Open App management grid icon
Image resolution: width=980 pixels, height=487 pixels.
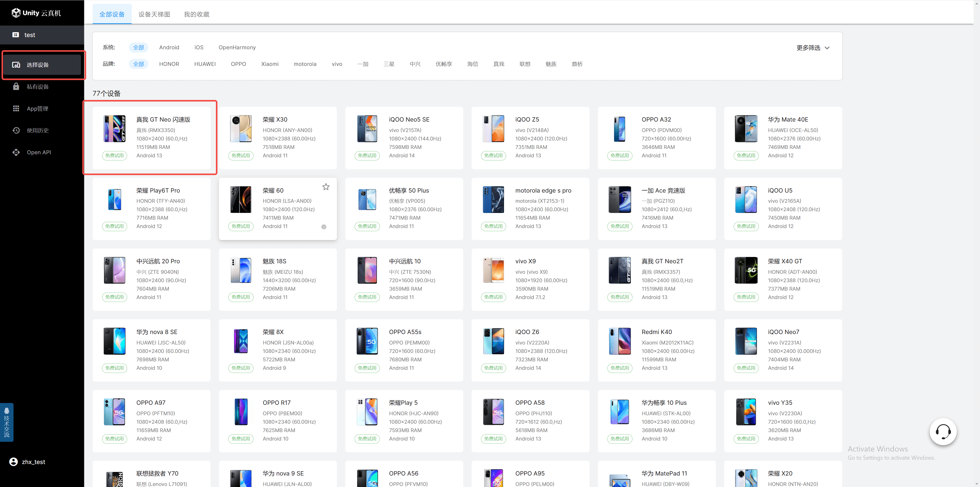pos(16,109)
